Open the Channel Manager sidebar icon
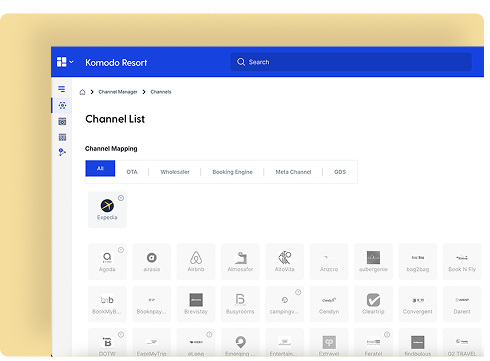Screen dimensions: 490x361 tap(62, 105)
